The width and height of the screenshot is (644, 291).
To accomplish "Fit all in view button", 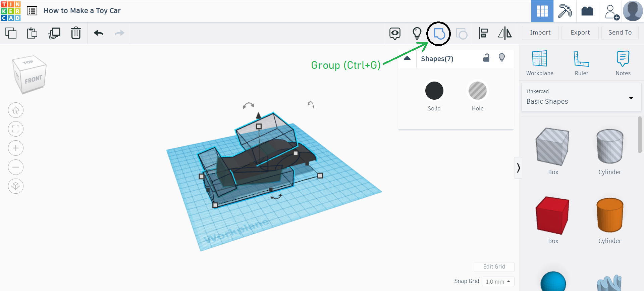I will tap(16, 129).
